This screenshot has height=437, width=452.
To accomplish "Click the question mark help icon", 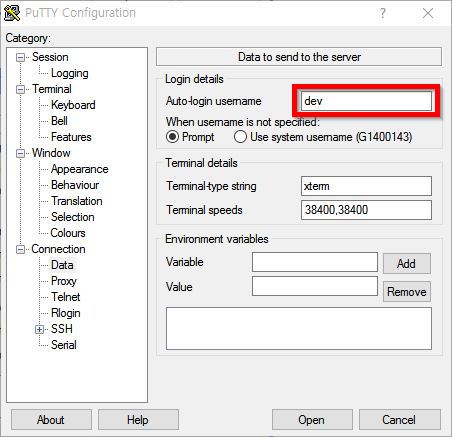I will (x=383, y=13).
